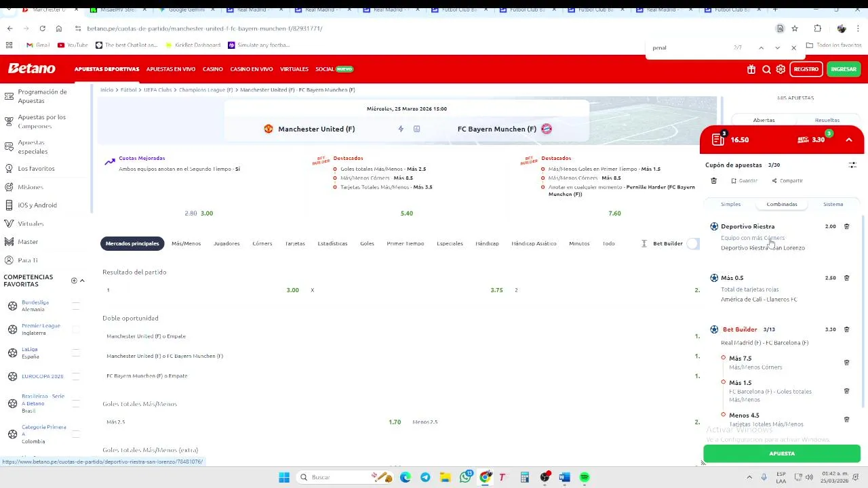Reload the page in browser toolbar
868x488 pixels.
point(42,28)
